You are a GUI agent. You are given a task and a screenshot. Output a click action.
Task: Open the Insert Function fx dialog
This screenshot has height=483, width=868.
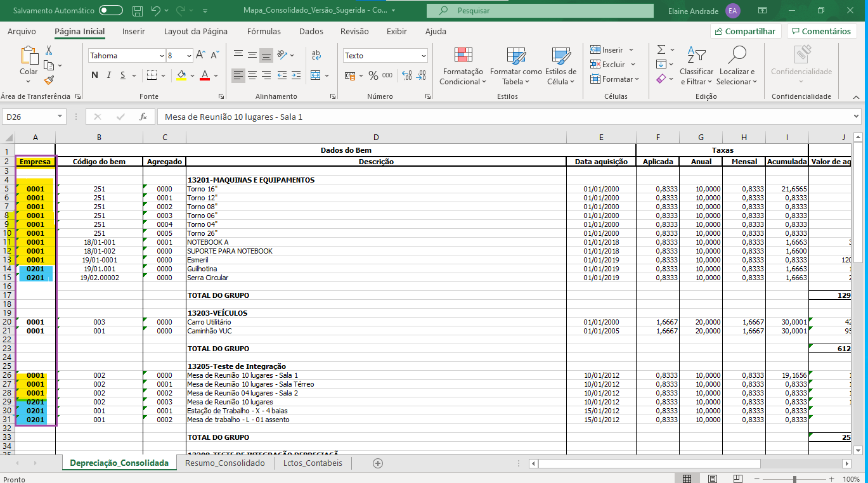pyautogui.click(x=143, y=117)
